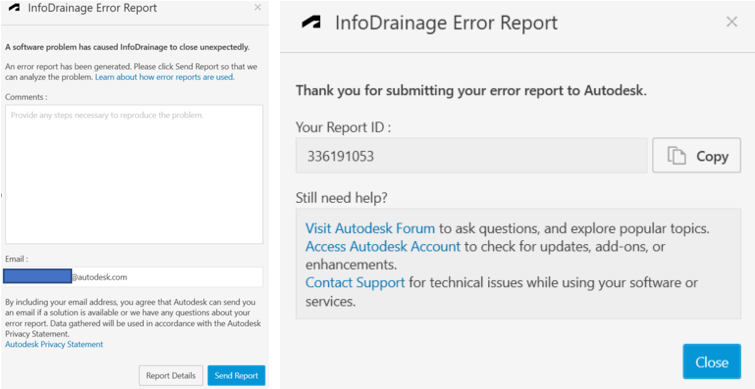Submit the crash data with Send Report

click(x=236, y=376)
